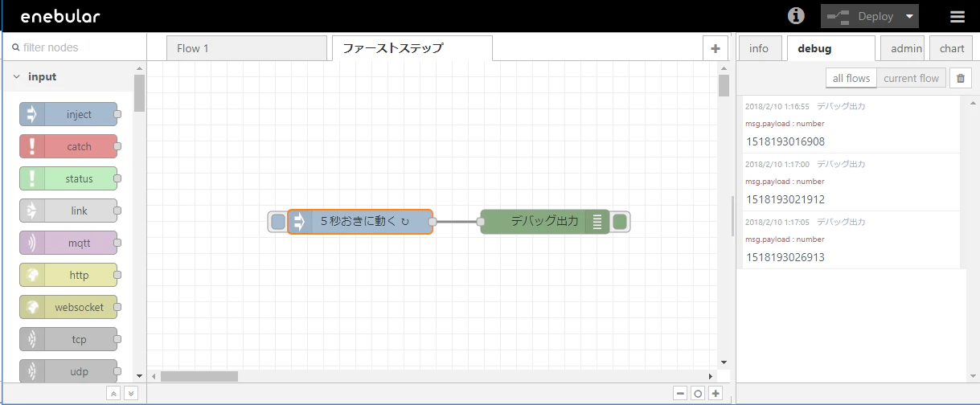Open the Deploy dropdown arrow
The image size is (980, 405).
coord(909,16)
